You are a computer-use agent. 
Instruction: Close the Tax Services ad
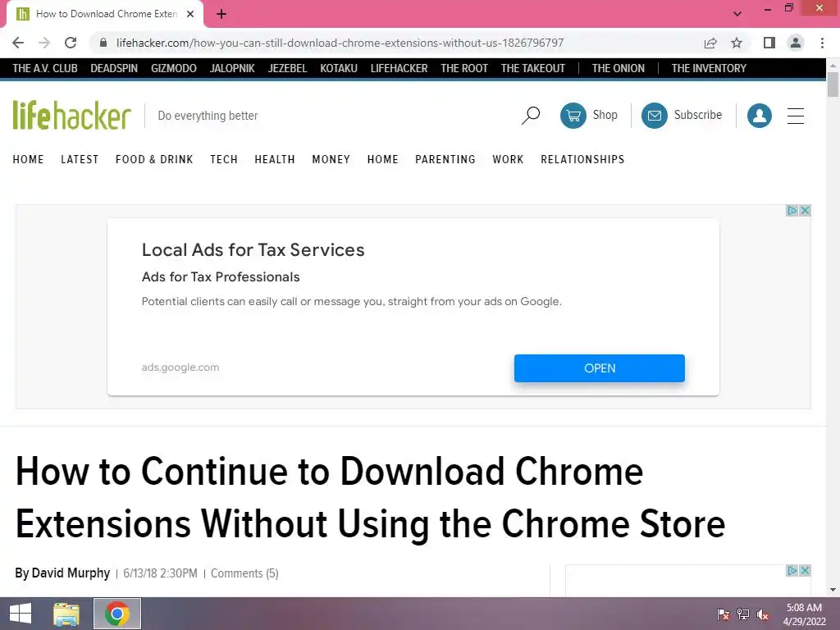[x=805, y=211]
